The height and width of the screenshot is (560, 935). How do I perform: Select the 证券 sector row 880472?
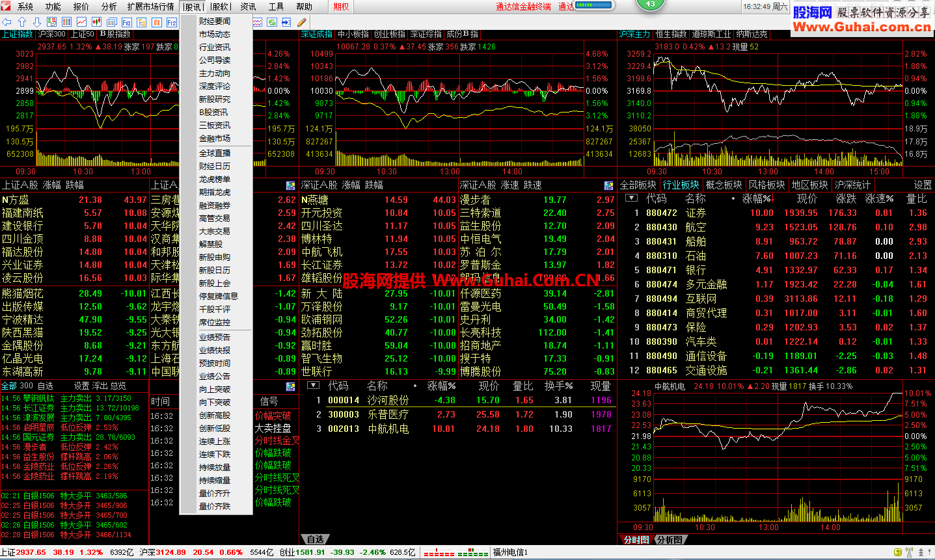(x=777, y=213)
